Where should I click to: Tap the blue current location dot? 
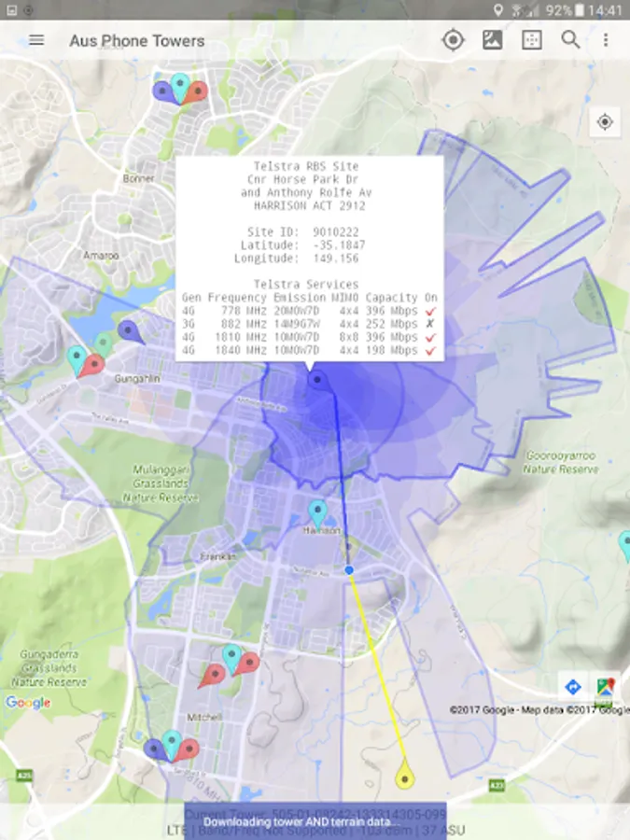coord(349,570)
